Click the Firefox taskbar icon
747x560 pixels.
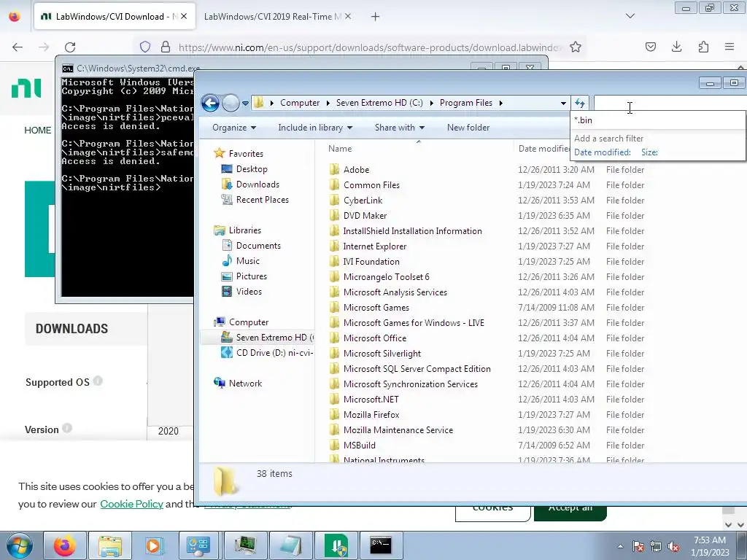tap(65, 545)
